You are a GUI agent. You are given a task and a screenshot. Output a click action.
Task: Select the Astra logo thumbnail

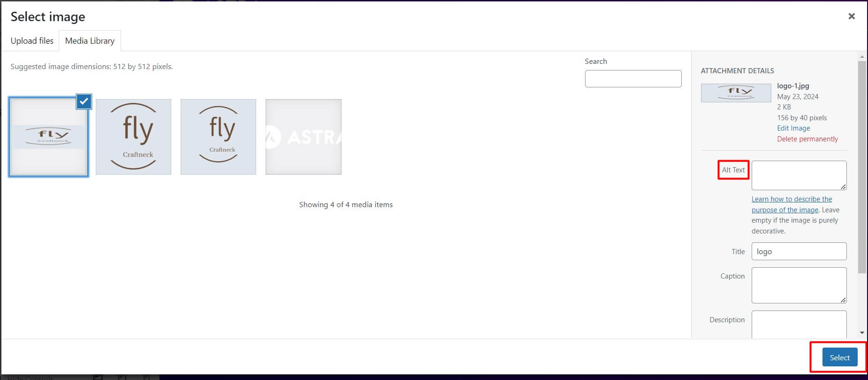tap(304, 137)
